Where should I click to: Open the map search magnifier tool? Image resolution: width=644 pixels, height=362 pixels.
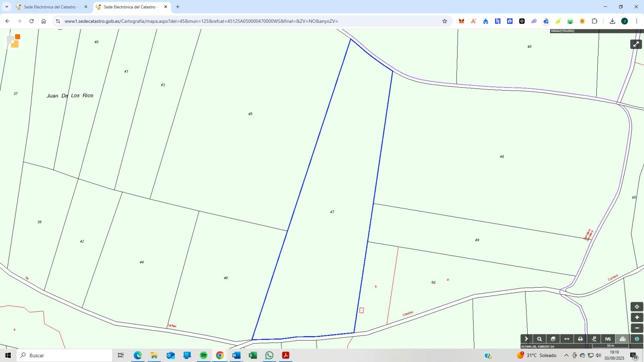click(540, 339)
